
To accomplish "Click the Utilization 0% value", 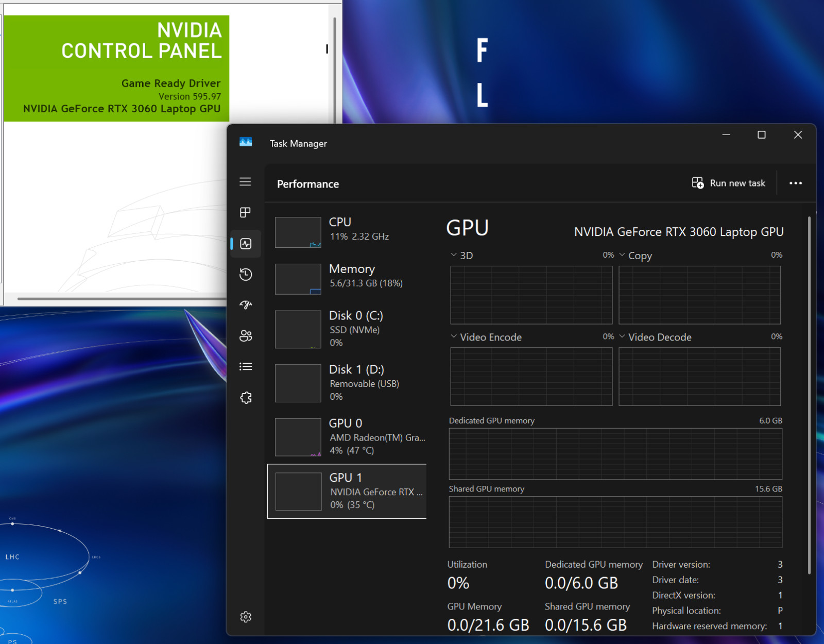I will tap(458, 583).
